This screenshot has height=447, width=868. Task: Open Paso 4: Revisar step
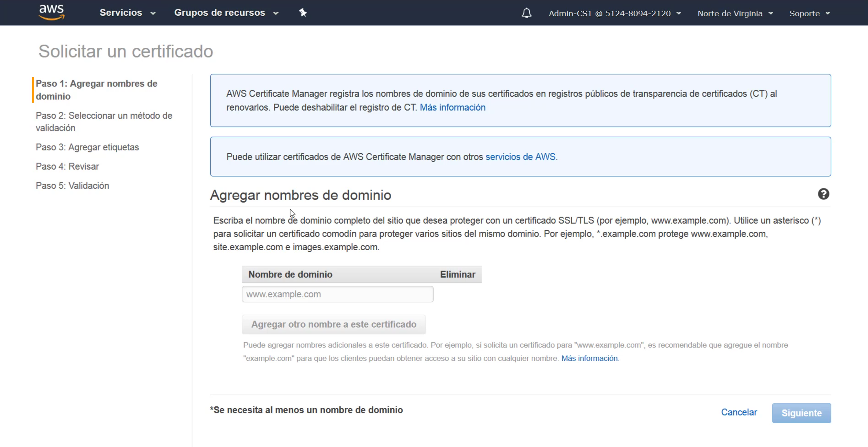(67, 166)
